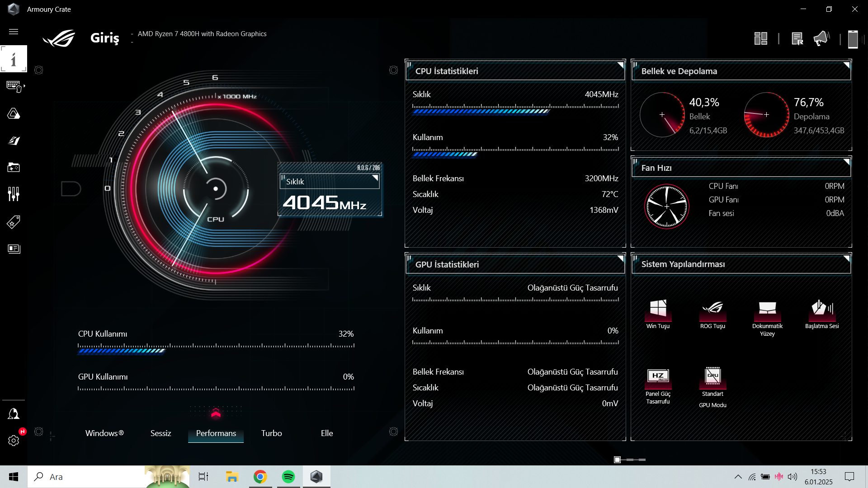Select the Elle manual mode
Screen dimensions: 868x488
point(326,433)
